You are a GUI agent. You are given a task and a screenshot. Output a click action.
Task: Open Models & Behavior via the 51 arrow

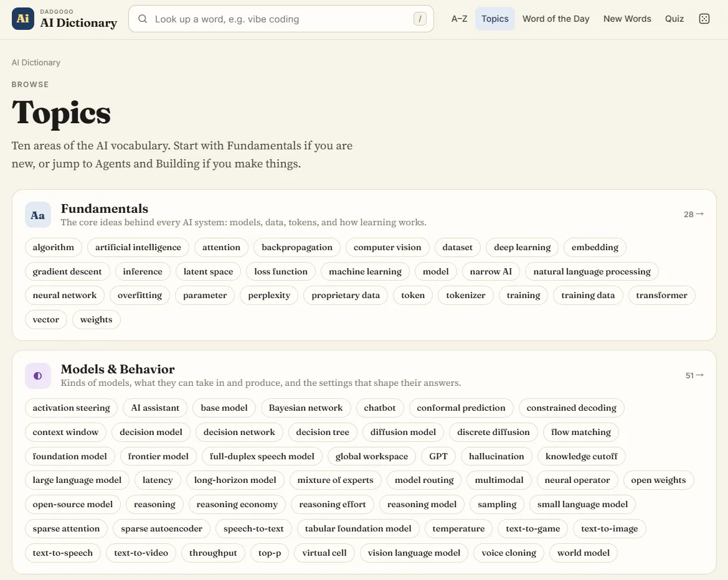[x=694, y=375]
